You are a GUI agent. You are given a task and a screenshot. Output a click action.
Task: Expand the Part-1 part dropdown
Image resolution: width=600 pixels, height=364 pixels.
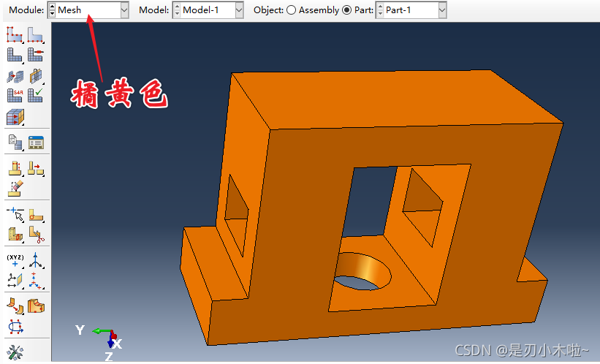(441, 10)
